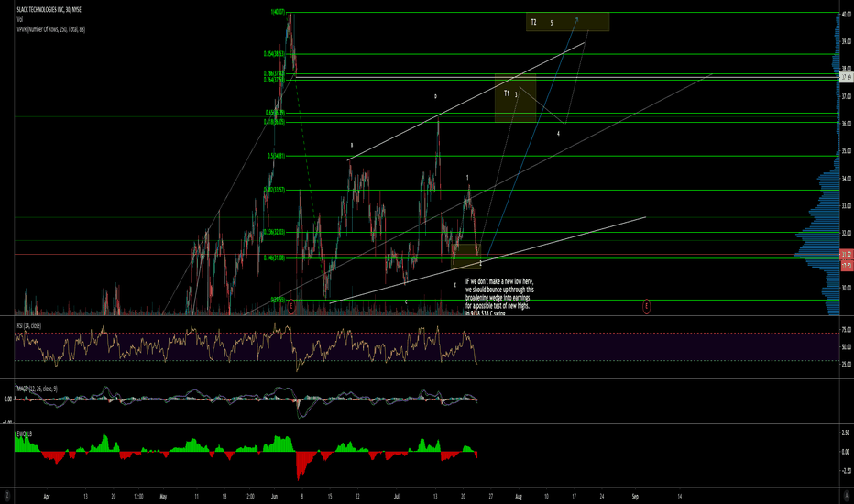The width and height of the screenshot is (854, 504).
Task: Click the June earnings 'E' marker
Action: [291, 306]
